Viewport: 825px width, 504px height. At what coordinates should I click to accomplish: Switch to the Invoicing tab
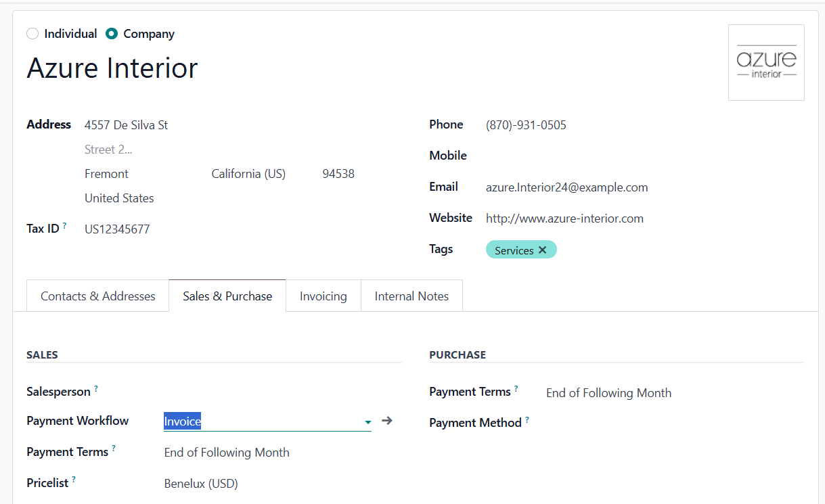pyautogui.click(x=323, y=296)
